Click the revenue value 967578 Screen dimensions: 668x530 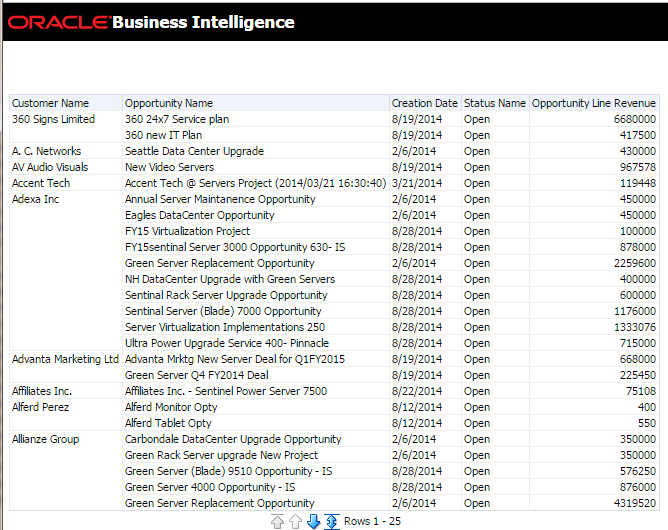[638, 167]
